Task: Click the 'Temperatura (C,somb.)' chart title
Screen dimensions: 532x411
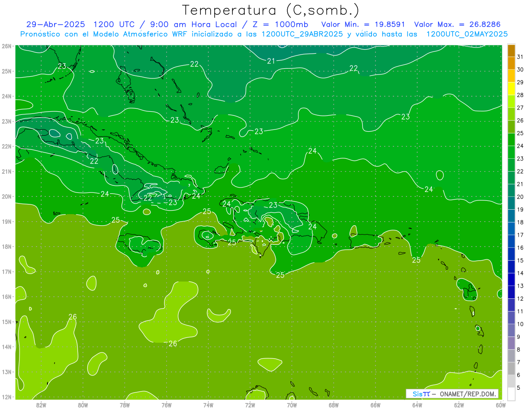Action: click(271, 10)
